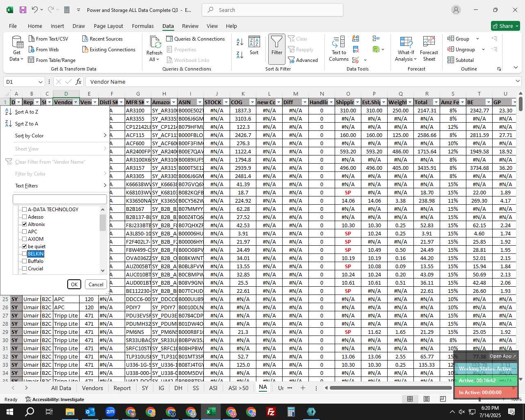Click the Flash Fill icon
The image size is (525, 420).
(356, 39)
